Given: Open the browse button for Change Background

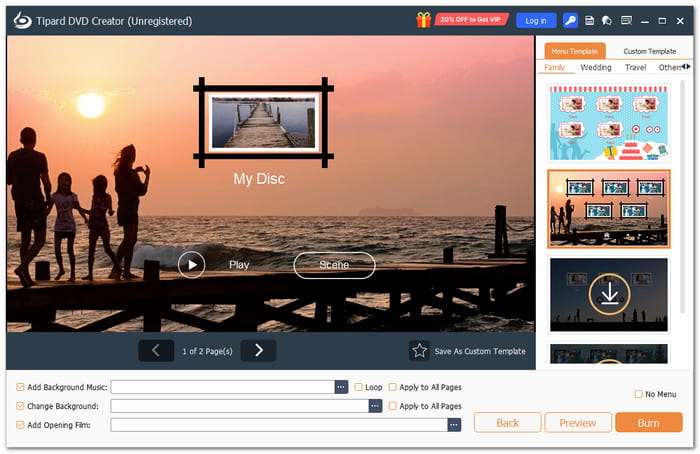Looking at the screenshot, I should 375,406.
